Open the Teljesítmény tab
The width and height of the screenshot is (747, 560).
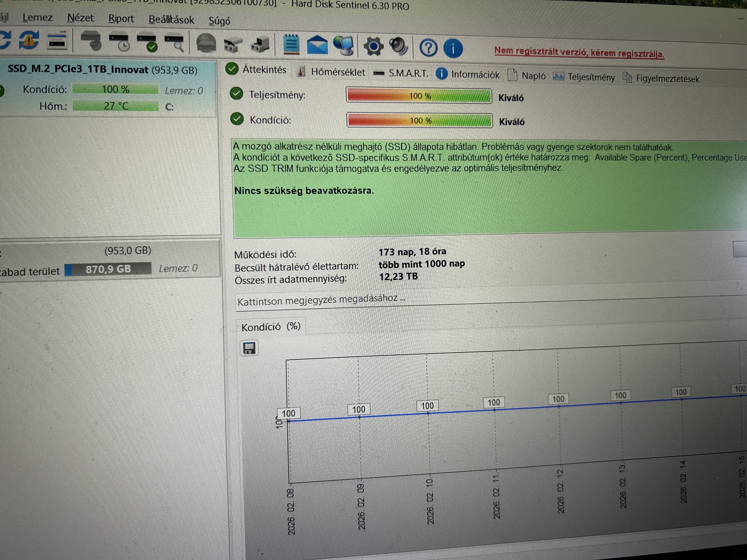[x=583, y=77]
